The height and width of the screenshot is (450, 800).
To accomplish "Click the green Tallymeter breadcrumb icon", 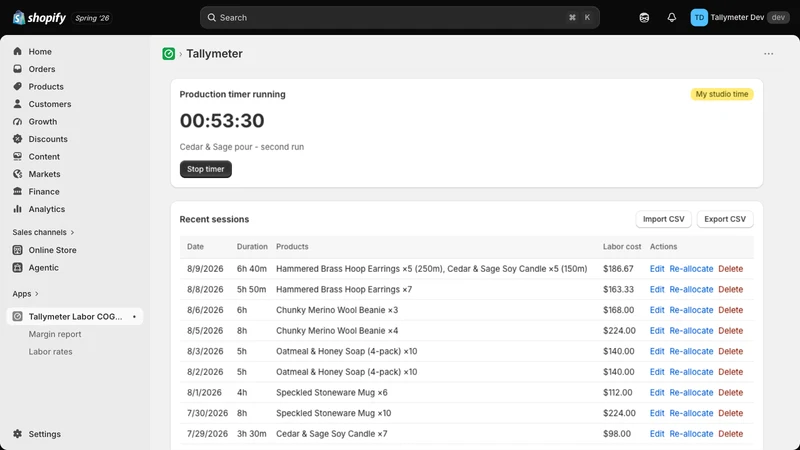I will point(168,54).
